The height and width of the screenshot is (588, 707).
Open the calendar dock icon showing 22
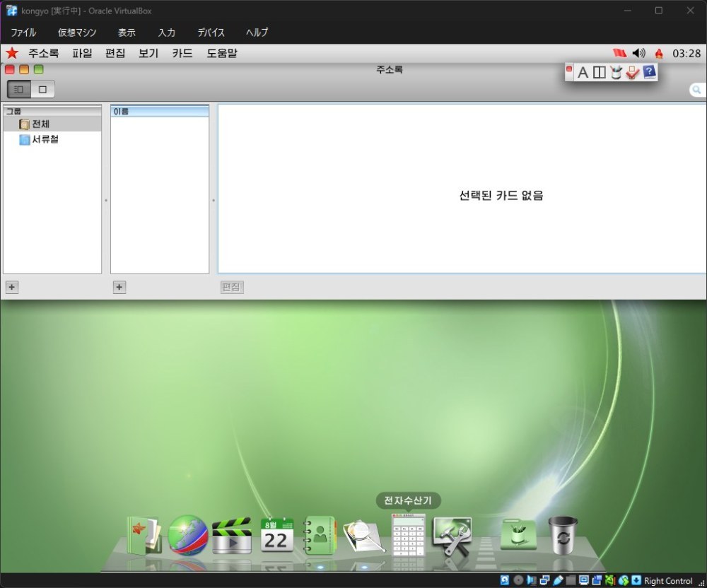coord(277,536)
